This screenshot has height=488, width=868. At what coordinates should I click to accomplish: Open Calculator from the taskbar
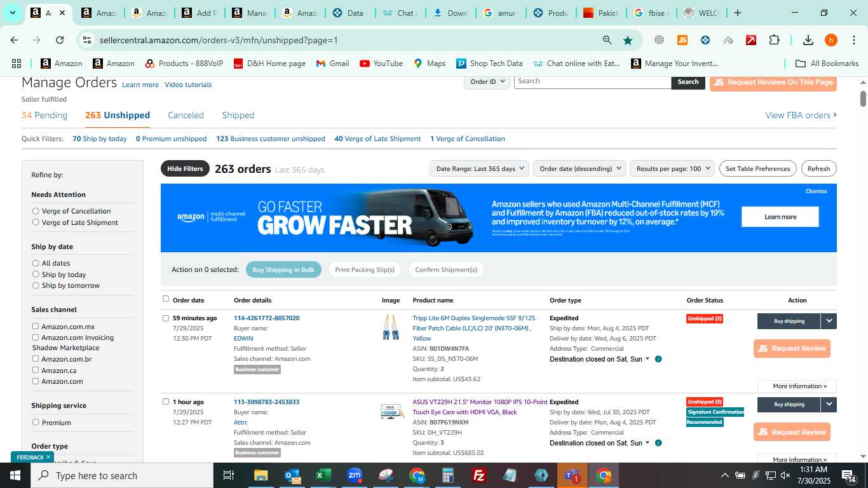448,475
